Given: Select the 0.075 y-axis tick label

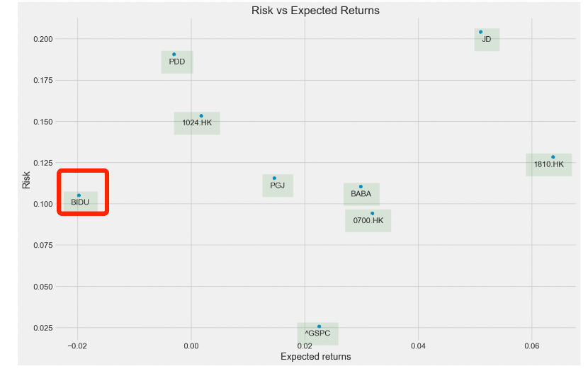Looking at the screenshot, I should coord(43,246).
